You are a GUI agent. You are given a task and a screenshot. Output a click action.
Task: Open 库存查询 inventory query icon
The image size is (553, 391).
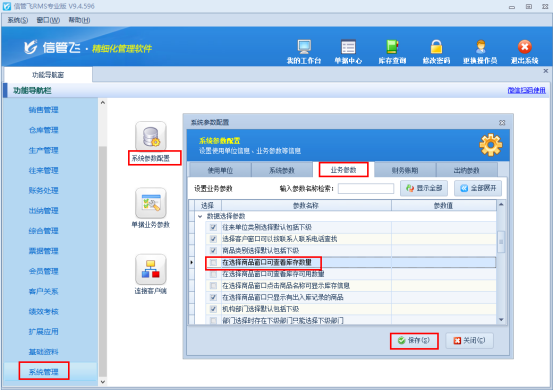click(392, 47)
